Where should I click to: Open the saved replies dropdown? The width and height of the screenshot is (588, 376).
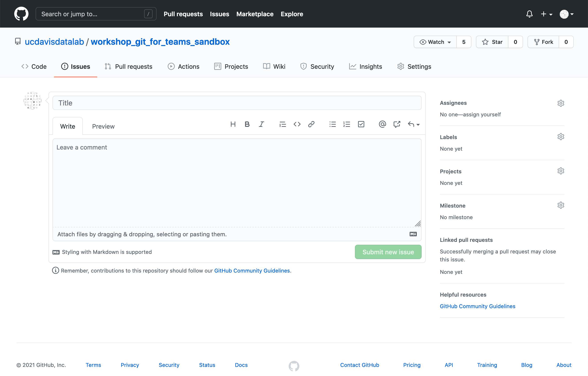414,124
